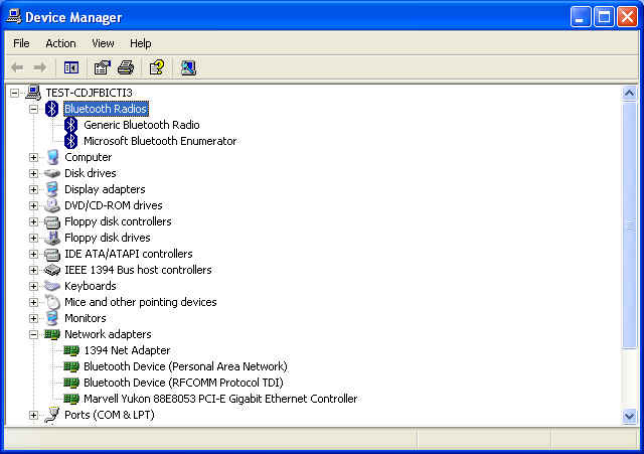This screenshot has width=644, height=454.
Task: Click the scrollbar down arrow
Action: pyautogui.click(x=629, y=417)
